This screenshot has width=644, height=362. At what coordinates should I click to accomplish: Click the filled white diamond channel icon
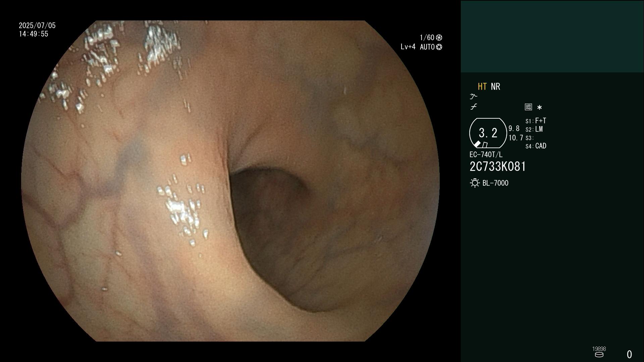click(477, 144)
